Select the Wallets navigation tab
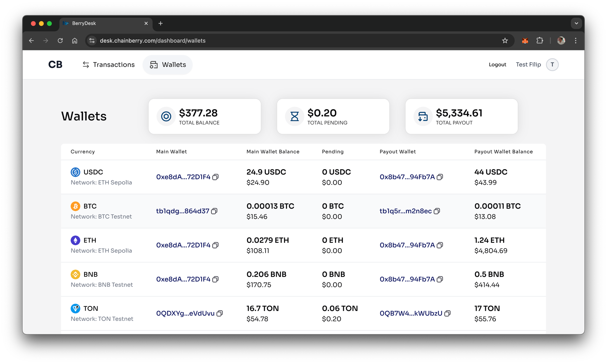 point(168,65)
